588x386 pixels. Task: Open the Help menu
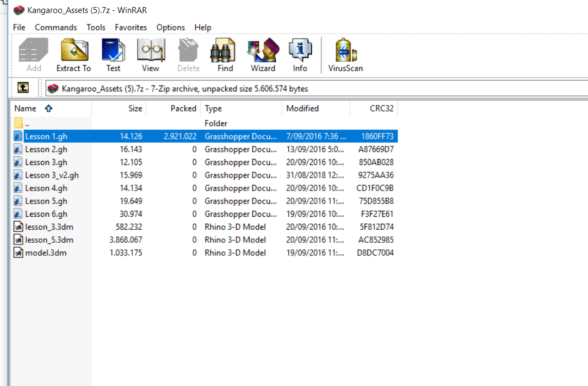203,27
